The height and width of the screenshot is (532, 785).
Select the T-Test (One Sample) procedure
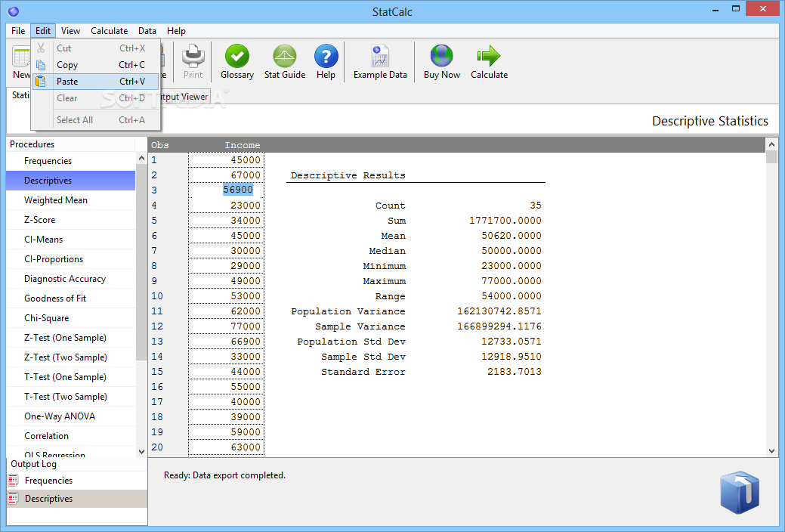(70, 377)
